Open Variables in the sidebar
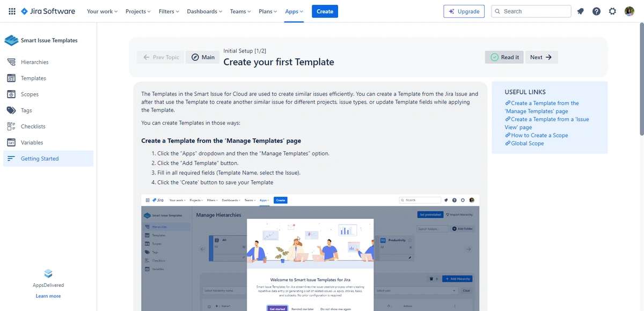Viewport: 644px width, 311px height. [48, 143]
